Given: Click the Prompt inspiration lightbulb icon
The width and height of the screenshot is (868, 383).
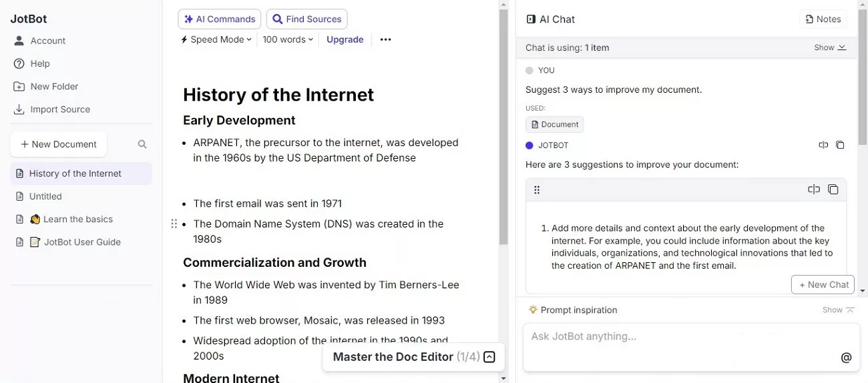Looking at the screenshot, I should [x=533, y=310].
